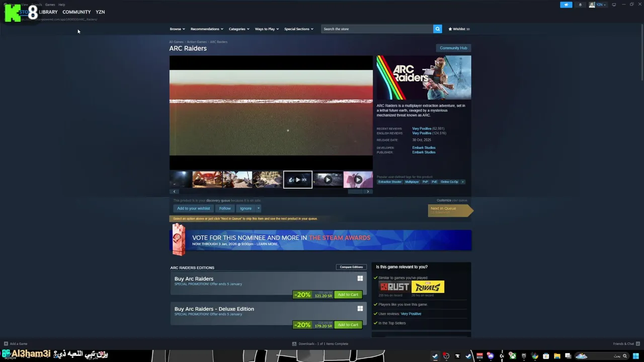644x362 pixels.
Task: Expand the Special Sections dropdown
Action: tap(299, 29)
